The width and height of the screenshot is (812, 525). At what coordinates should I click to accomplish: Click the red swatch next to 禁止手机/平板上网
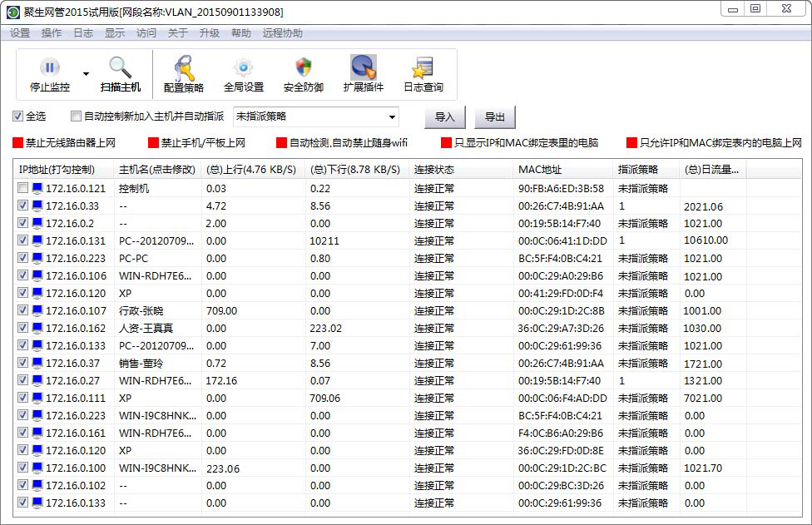tap(151, 142)
